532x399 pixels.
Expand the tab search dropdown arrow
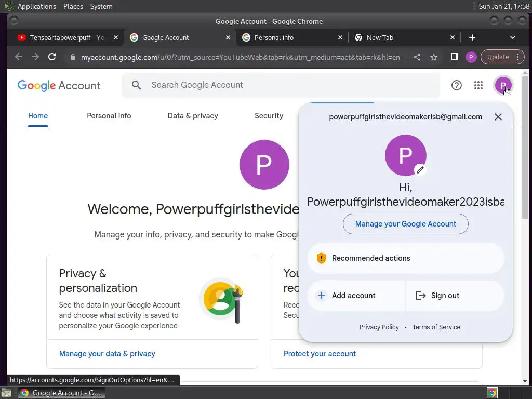pyautogui.click(x=513, y=37)
